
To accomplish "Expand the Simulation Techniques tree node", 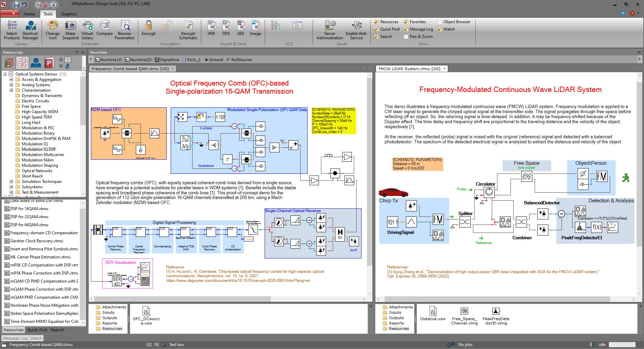I will pos(11,181).
